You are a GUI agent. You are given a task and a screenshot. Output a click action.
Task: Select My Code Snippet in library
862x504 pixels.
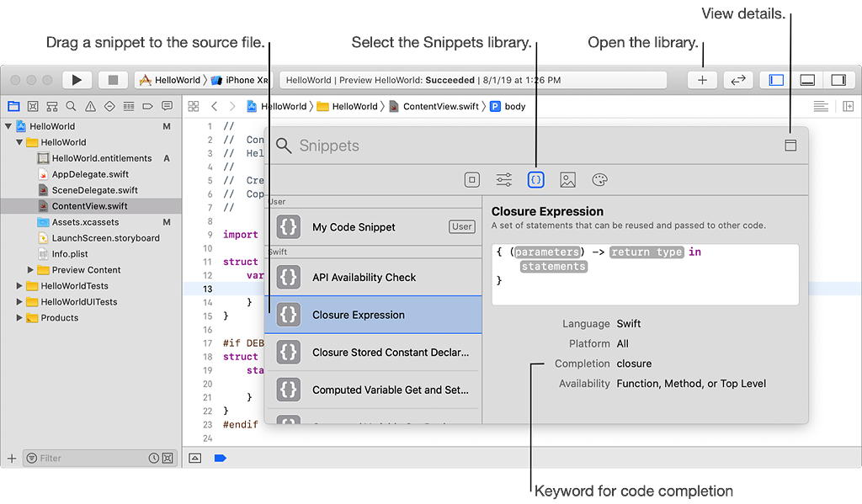click(x=373, y=227)
